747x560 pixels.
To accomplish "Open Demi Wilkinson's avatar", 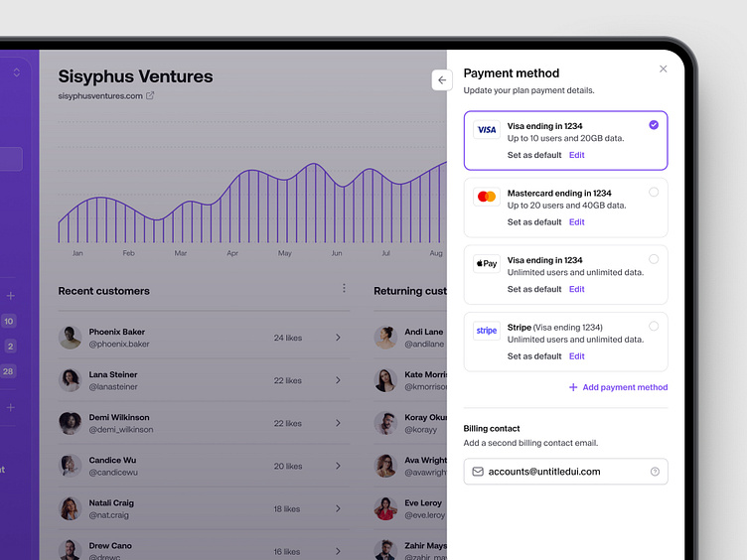I will (70, 423).
